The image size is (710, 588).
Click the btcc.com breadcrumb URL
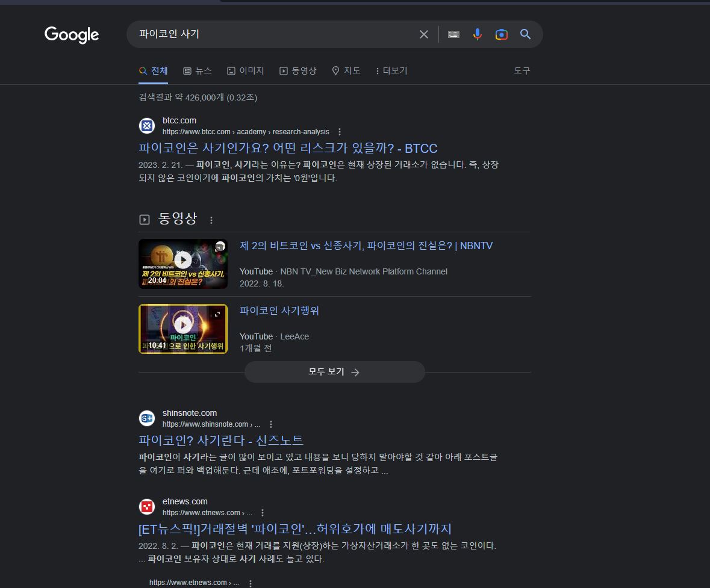pos(246,132)
